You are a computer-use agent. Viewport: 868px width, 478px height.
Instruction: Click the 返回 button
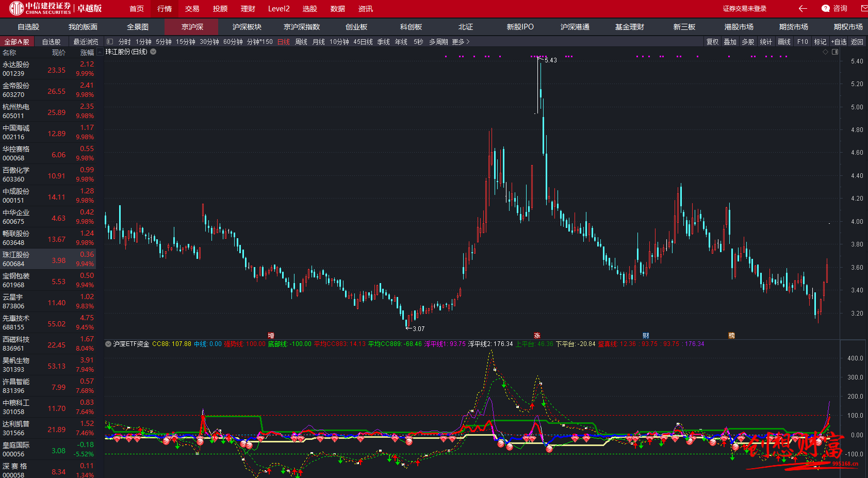857,42
